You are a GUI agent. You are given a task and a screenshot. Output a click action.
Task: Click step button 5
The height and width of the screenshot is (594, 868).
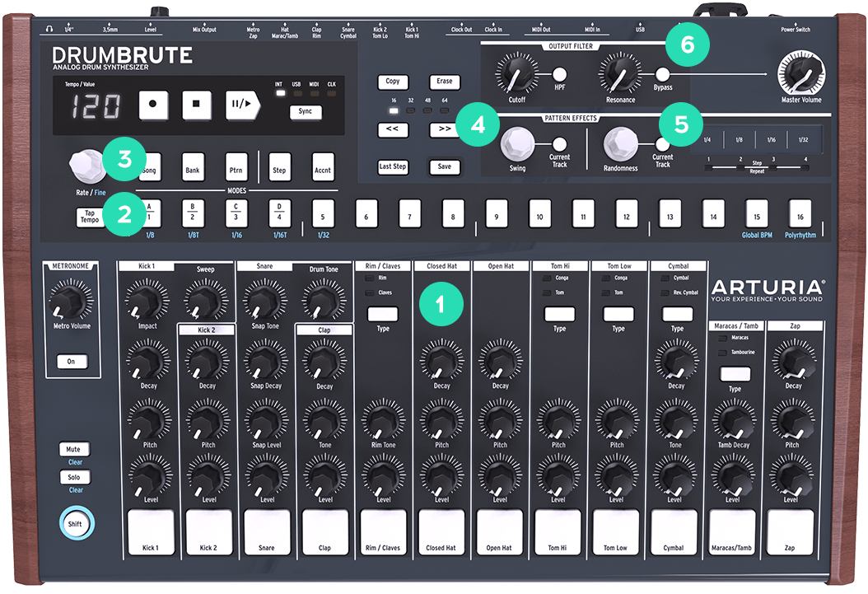coord(323,213)
